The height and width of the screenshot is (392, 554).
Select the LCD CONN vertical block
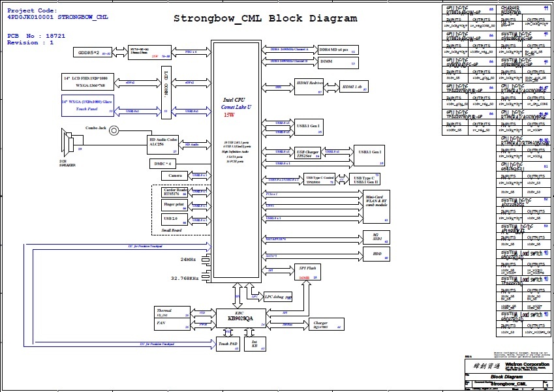tap(166, 92)
